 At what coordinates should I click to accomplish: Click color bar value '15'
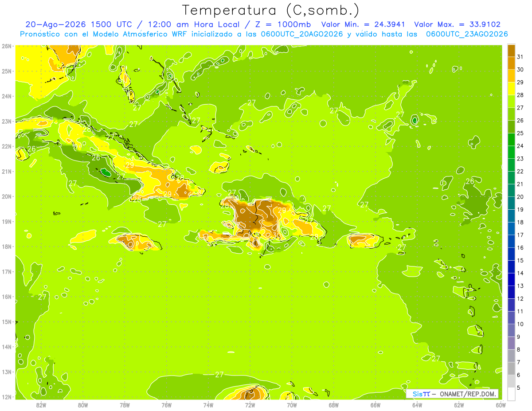coord(520,260)
